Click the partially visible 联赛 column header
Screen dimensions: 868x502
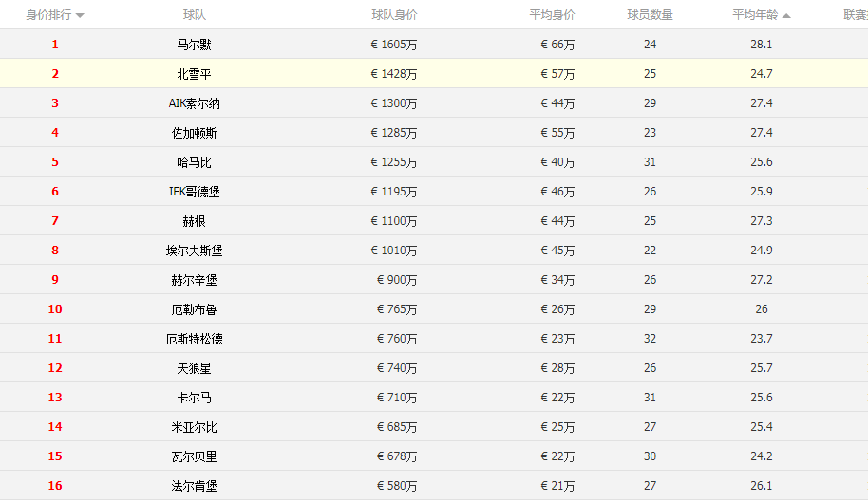pyautogui.click(x=855, y=15)
